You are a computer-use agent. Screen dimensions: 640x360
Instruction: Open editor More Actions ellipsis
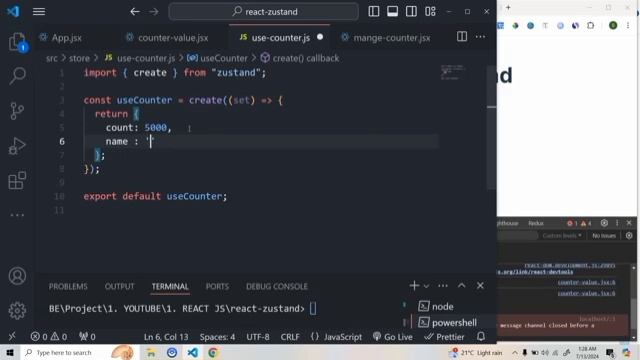pos(480,37)
